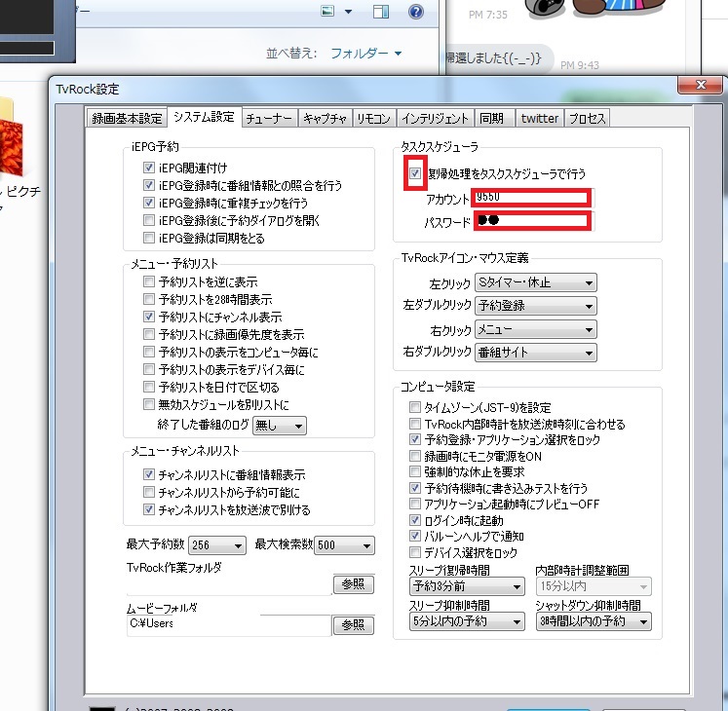Click 参照 button for TvRock作業フォルダ

[353, 584]
